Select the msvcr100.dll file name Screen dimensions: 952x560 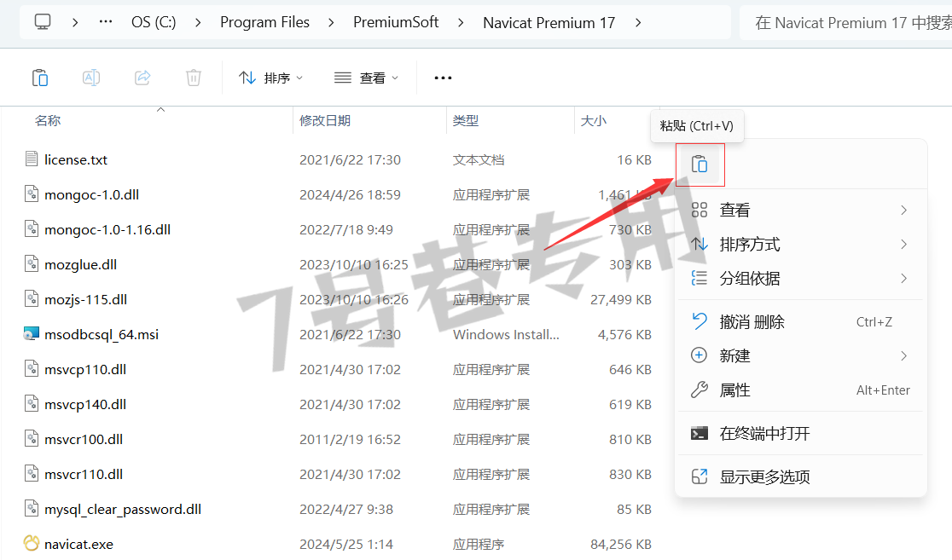84,439
